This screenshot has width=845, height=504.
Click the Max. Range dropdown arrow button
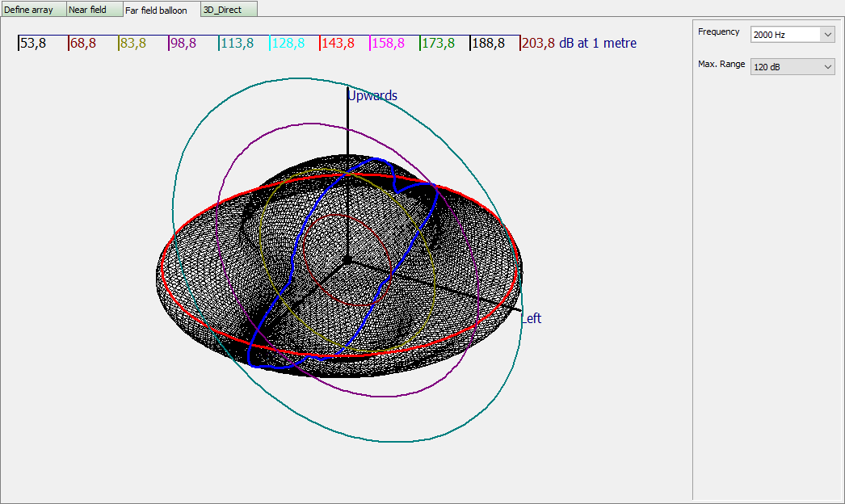pyautogui.click(x=828, y=67)
